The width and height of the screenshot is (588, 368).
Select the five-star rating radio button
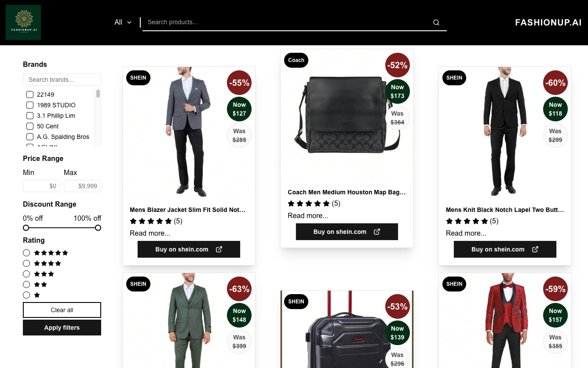coord(26,253)
